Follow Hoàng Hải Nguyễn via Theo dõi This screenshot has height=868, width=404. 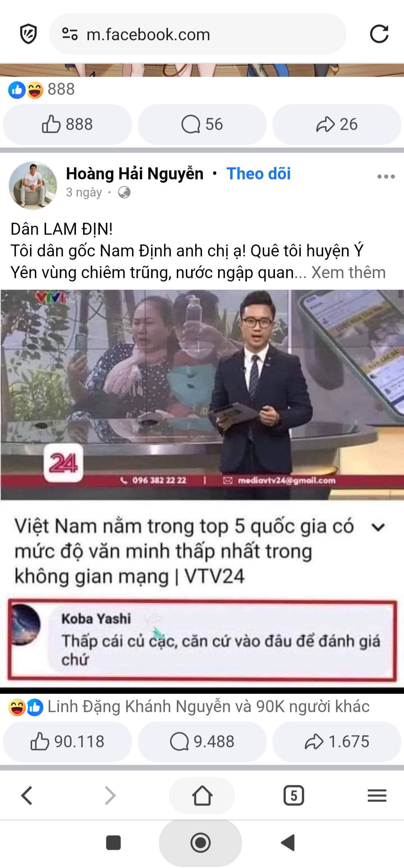pos(258,174)
